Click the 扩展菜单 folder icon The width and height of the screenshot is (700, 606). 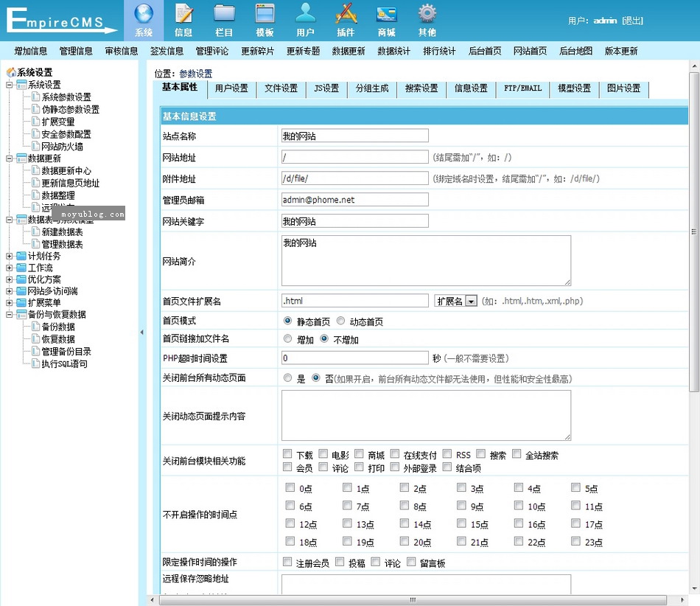point(21,302)
